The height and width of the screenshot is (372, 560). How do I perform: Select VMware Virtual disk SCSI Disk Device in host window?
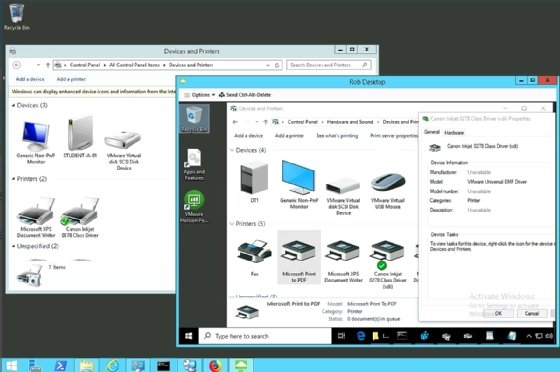pos(124,151)
